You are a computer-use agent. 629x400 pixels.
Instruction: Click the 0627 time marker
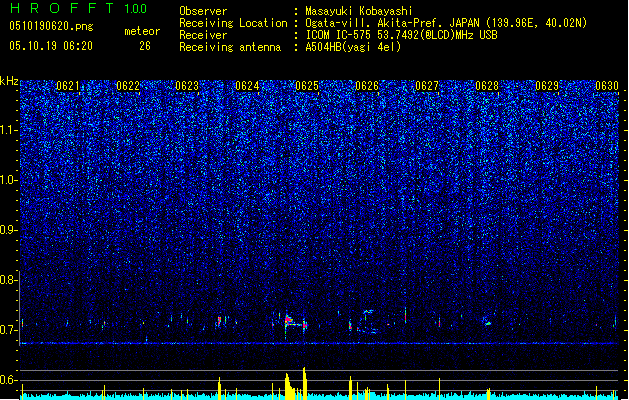(x=427, y=86)
